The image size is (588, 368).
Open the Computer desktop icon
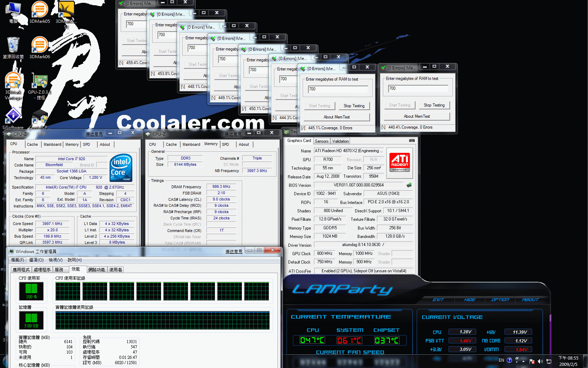(13, 12)
